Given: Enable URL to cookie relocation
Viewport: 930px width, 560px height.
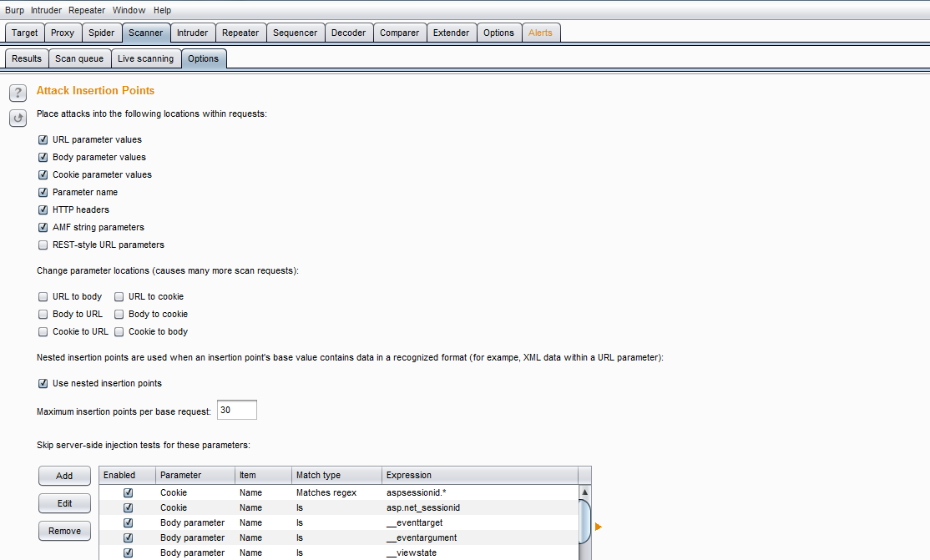Looking at the screenshot, I should click(x=119, y=296).
